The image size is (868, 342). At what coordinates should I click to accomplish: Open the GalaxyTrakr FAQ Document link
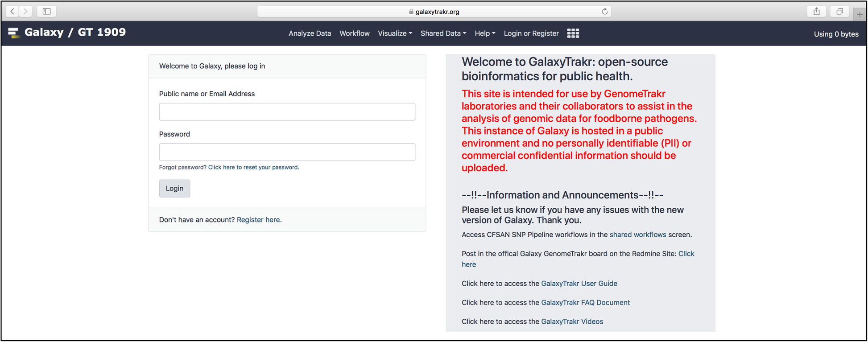pos(585,302)
